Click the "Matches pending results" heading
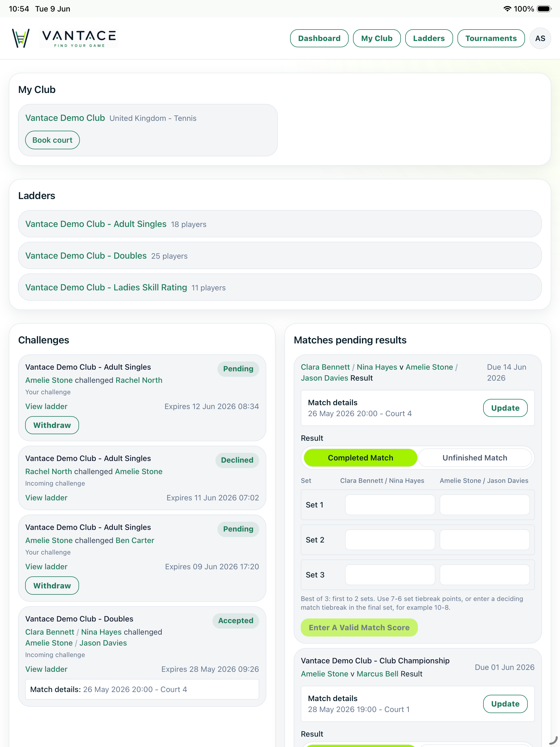 coord(350,340)
